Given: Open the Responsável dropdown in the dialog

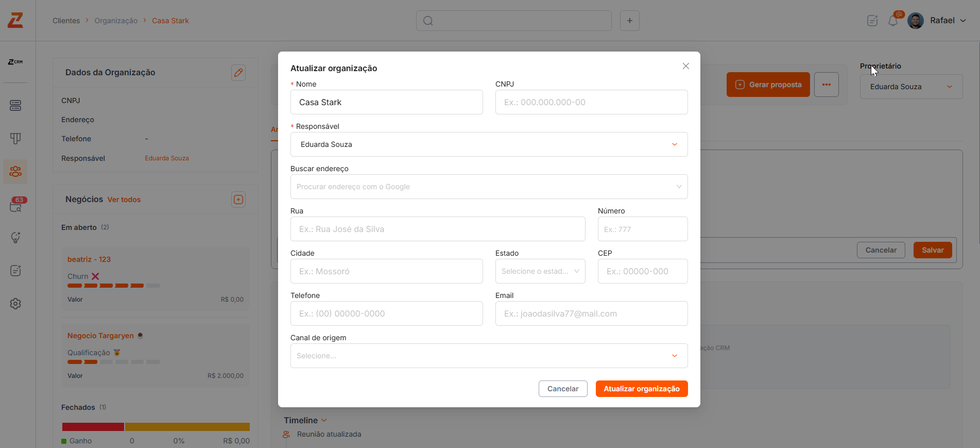Looking at the screenshot, I should [489, 144].
